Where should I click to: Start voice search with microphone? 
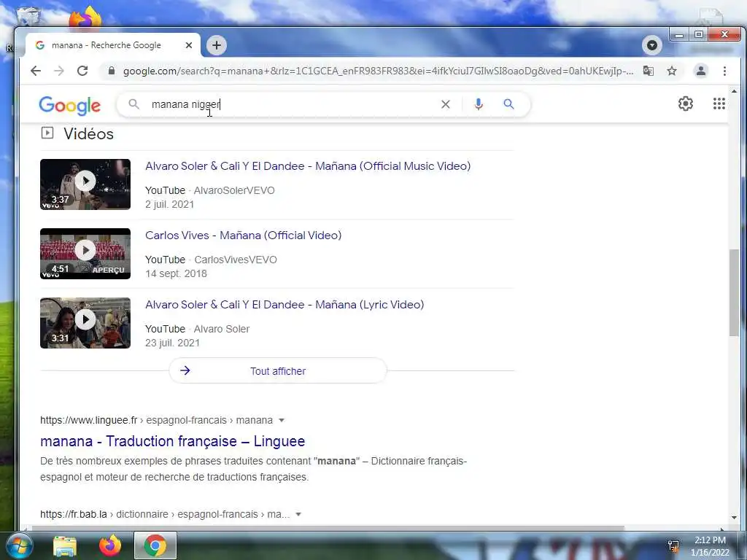coord(479,104)
